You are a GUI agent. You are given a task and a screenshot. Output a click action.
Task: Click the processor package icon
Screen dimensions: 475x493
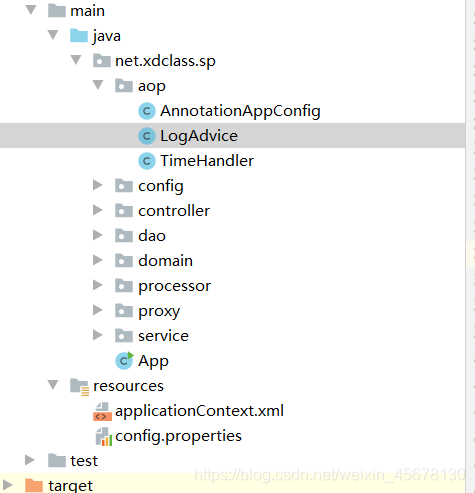coord(124,286)
